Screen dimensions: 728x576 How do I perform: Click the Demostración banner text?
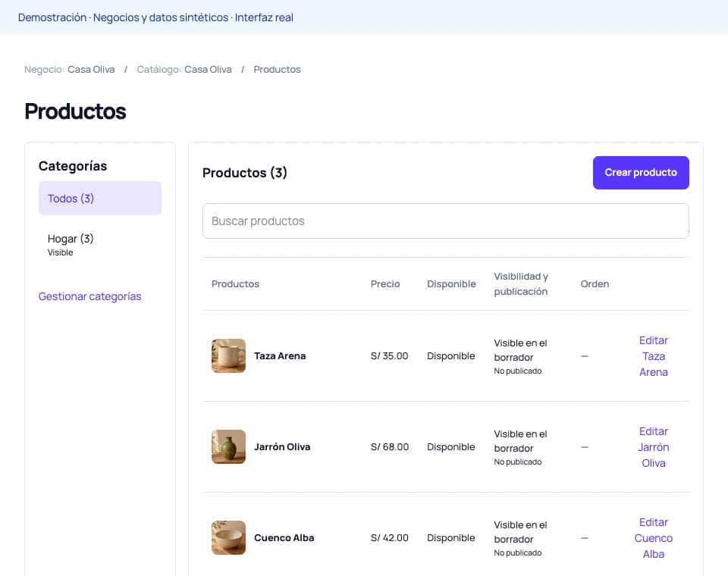point(155,17)
